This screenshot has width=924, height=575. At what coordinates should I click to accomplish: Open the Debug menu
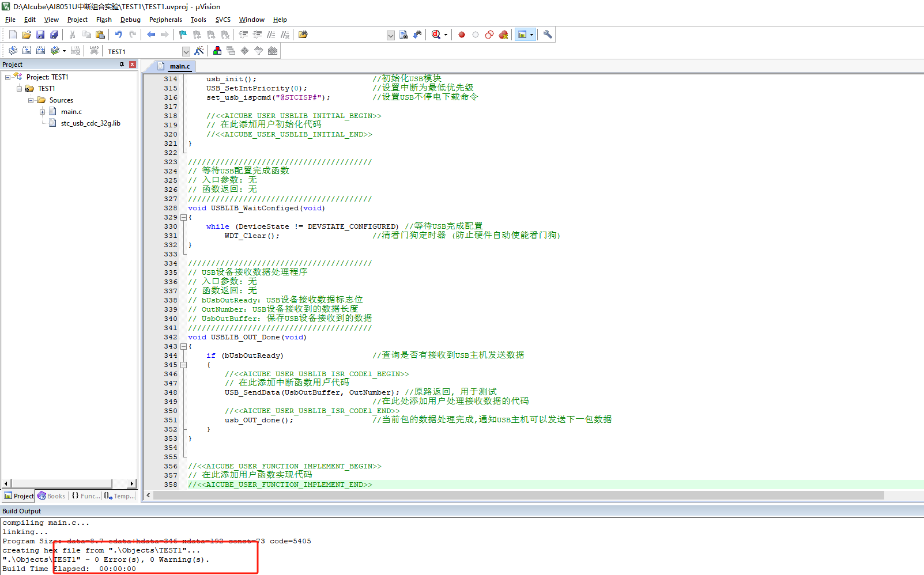coord(130,20)
